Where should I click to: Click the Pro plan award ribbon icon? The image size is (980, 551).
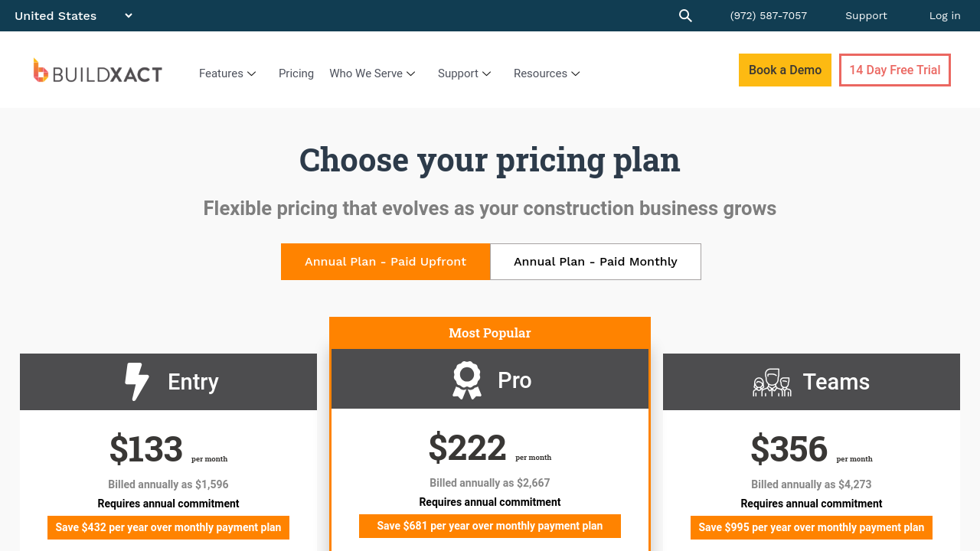466,380
